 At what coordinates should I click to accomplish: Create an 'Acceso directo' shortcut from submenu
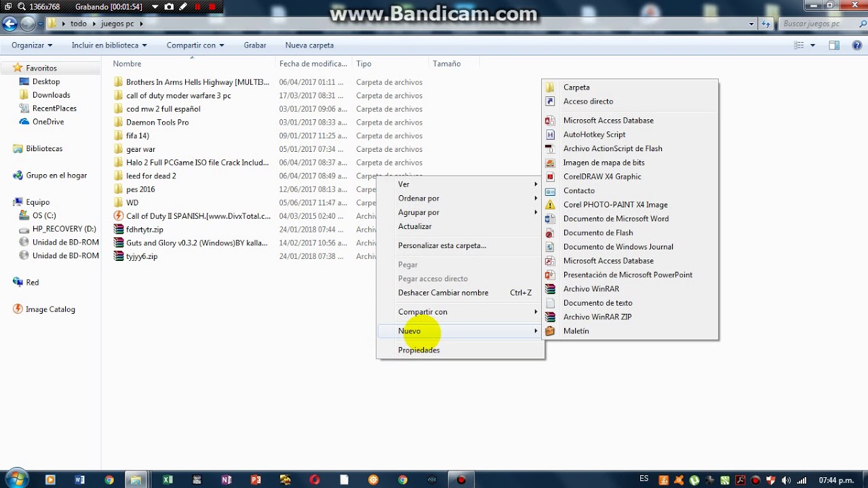[x=630, y=102]
